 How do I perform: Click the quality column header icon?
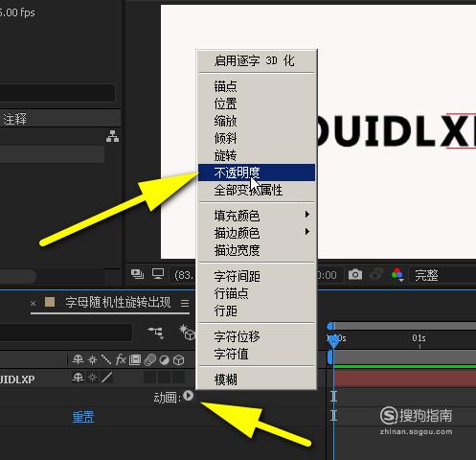click(106, 359)
